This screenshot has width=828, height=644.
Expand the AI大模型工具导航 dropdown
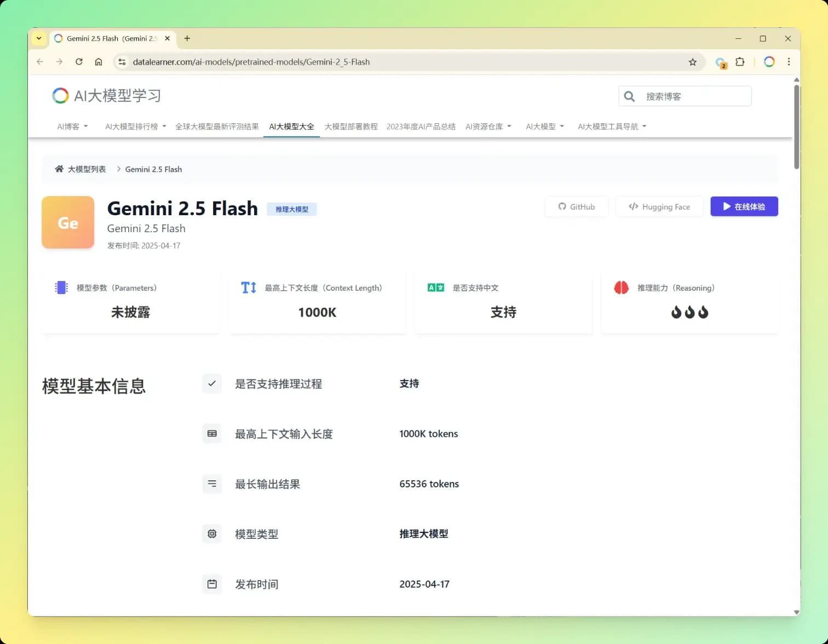coord(612,126)
